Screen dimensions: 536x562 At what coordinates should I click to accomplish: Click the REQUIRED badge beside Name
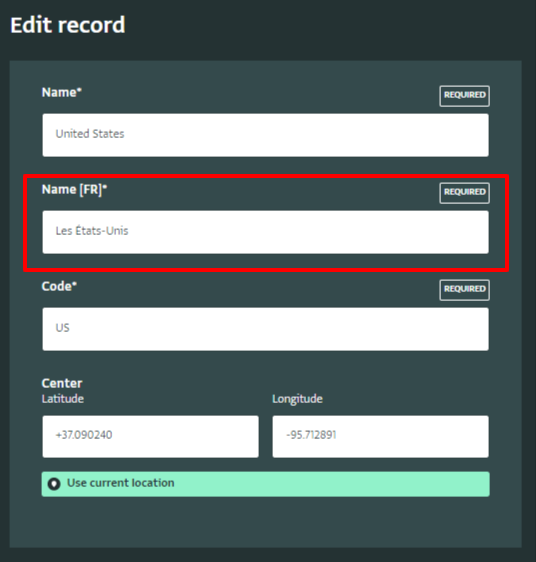point(464,96)
